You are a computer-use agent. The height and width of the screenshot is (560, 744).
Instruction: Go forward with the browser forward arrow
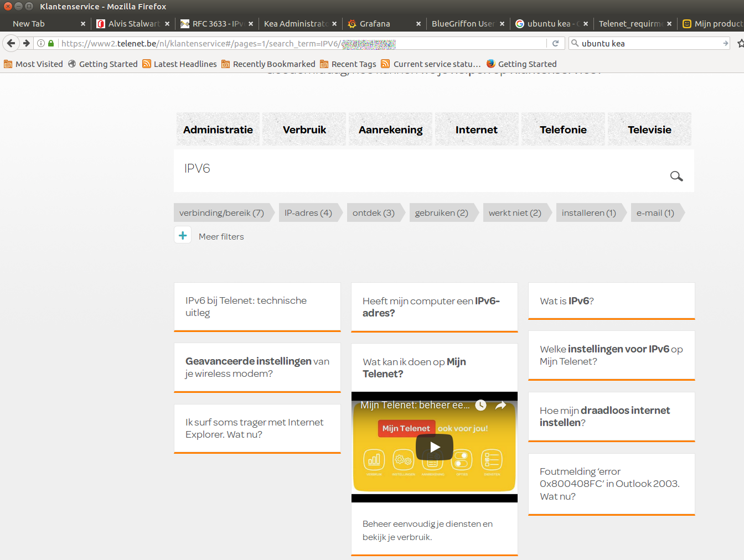(x=26, y=43)
